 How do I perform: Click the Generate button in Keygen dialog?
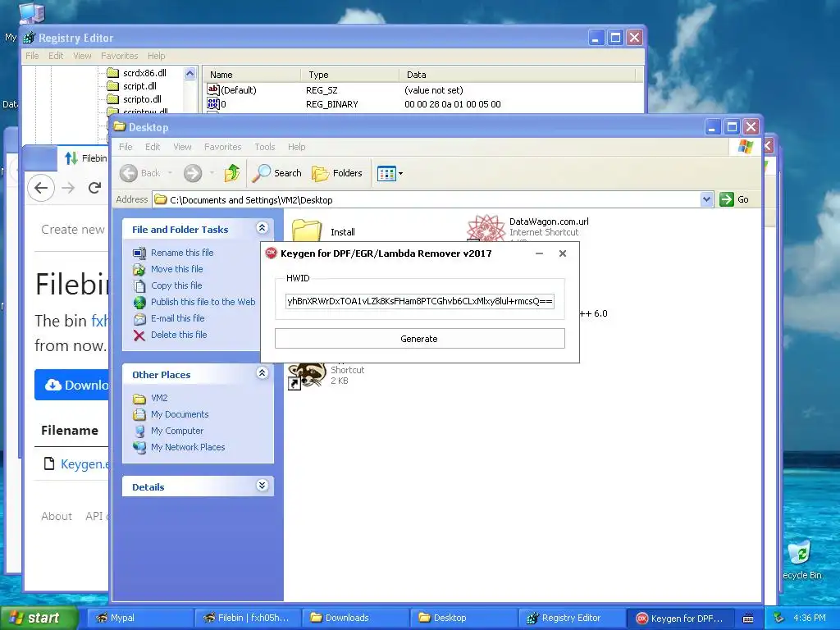click(x=419, y=339)
